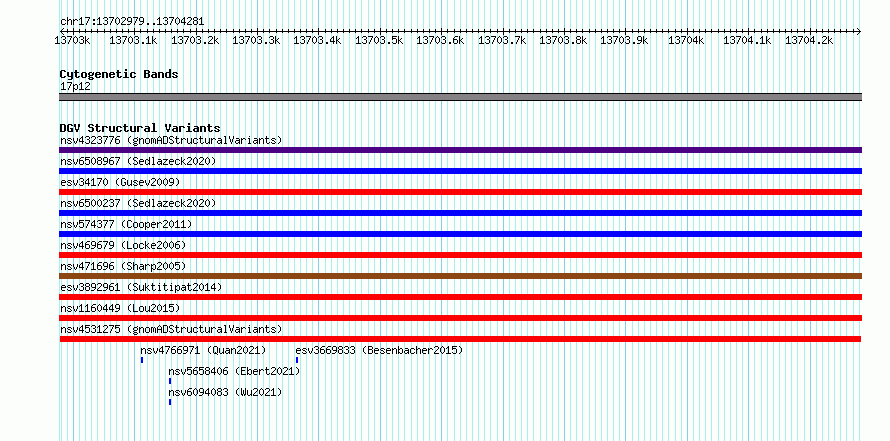Click the small blue nsv4766971 marker
The height and width of the screenshot is (441, 890).
point(142,360)
